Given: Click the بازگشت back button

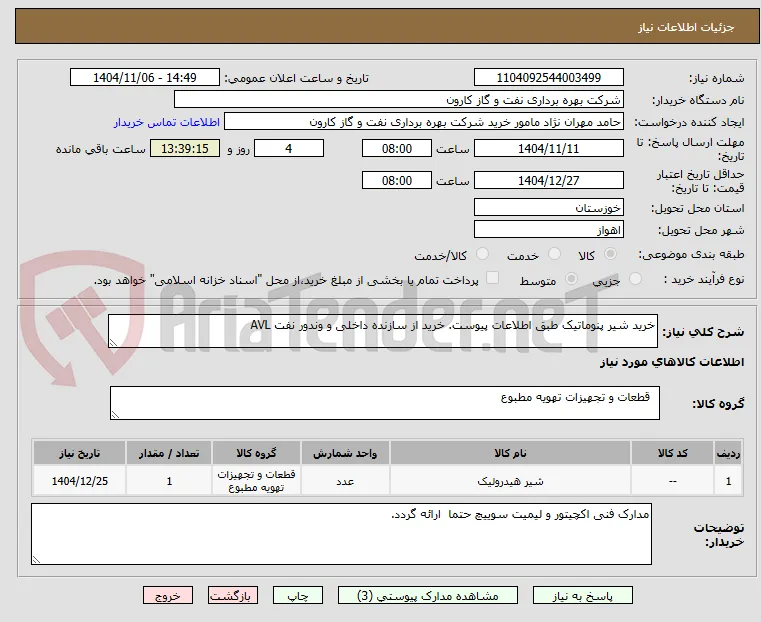Looking at the screenshot, I should point(233,596).
